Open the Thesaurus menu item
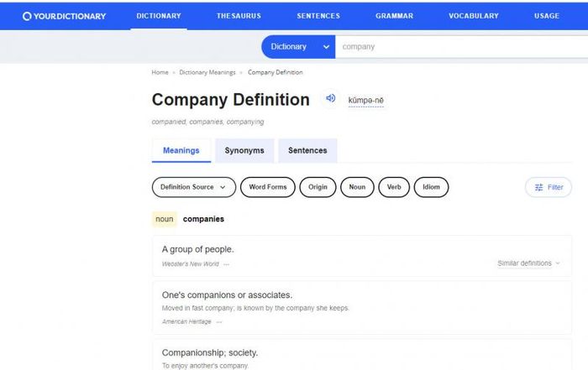 [x=239, y=16]
